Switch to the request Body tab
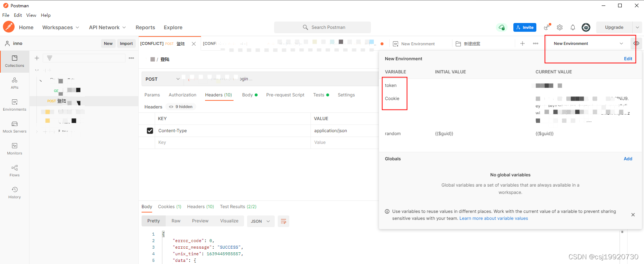 250,95
